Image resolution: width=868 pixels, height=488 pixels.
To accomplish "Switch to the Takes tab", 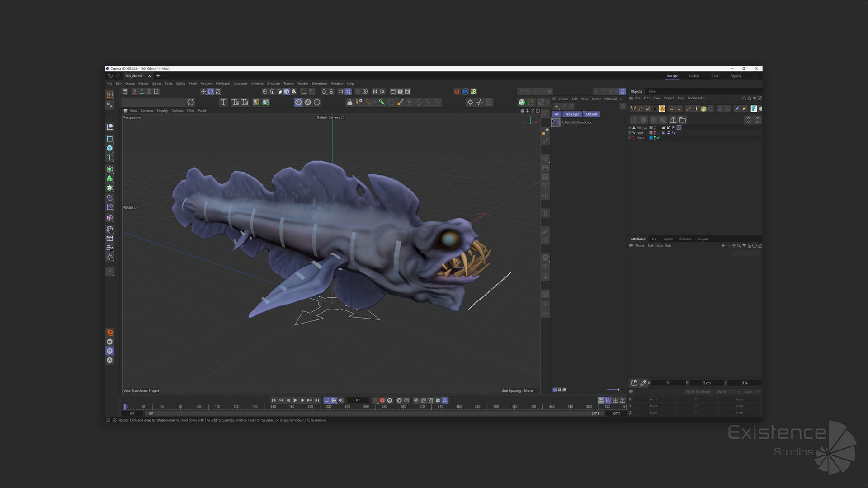I will pyautogui.click(x=652, y=91).
